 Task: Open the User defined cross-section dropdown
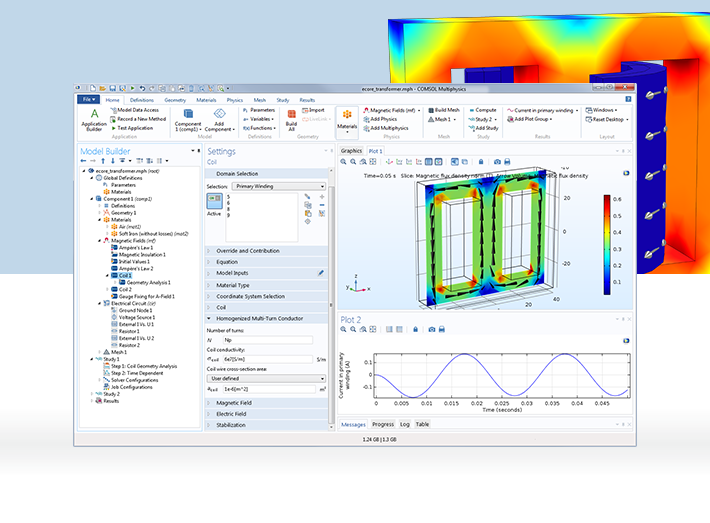tap(266, 378)
